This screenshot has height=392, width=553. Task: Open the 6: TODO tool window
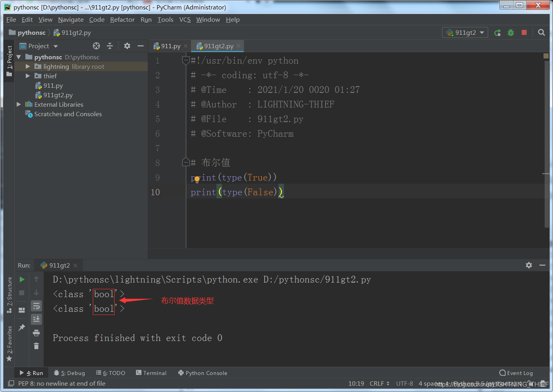click(x=111, y=373)
